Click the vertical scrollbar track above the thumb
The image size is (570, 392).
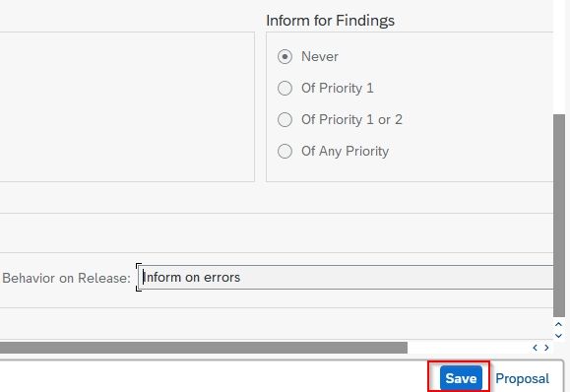coord(559,57)
